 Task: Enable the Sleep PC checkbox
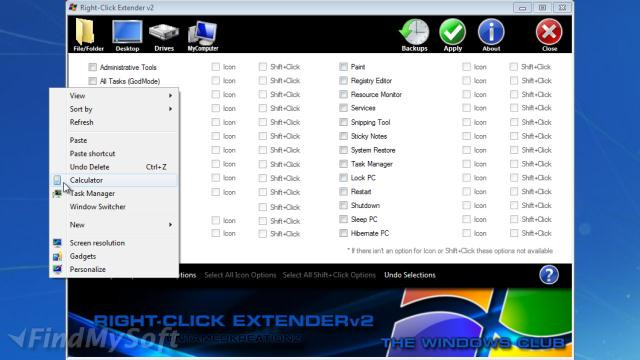(x=343, y=219)
